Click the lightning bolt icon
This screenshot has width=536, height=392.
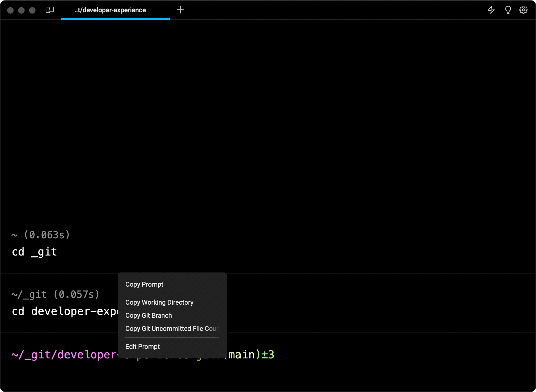[491, 10]
